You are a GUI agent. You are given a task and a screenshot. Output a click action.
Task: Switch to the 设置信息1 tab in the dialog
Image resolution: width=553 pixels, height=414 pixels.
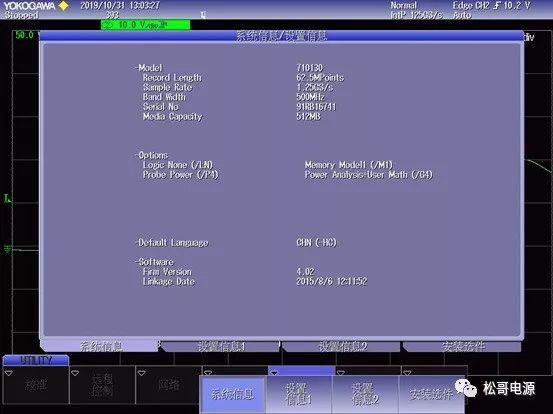[x=221, y=346]
